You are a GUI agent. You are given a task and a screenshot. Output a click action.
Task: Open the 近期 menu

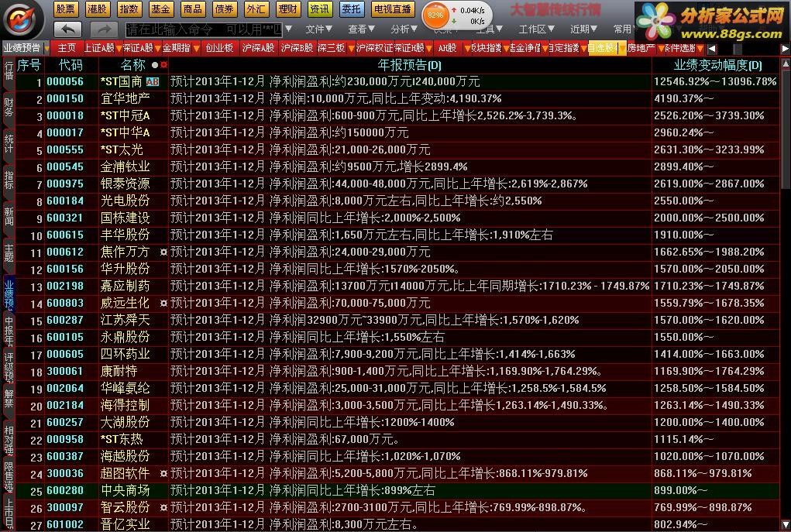tap(583, 29)
